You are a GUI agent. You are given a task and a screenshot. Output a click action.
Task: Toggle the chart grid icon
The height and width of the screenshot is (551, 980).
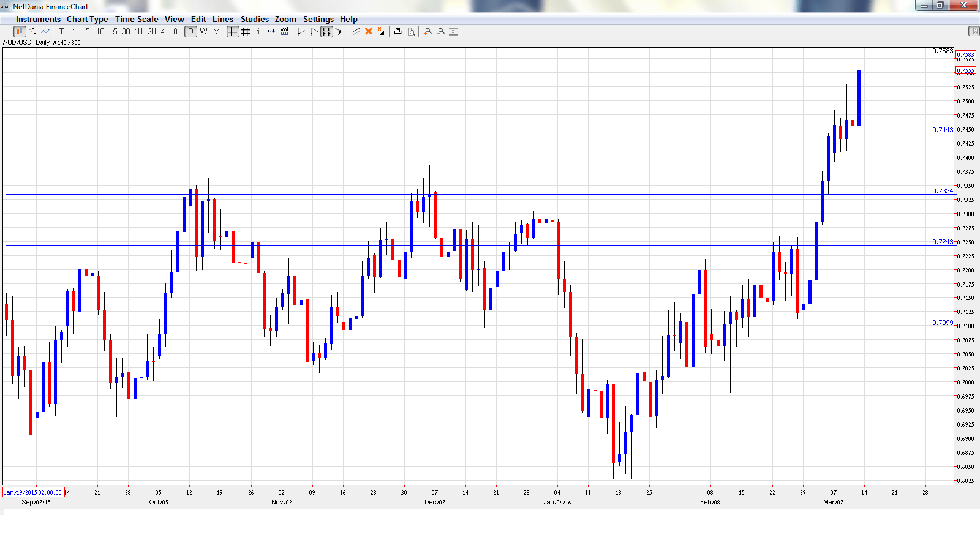244,31
